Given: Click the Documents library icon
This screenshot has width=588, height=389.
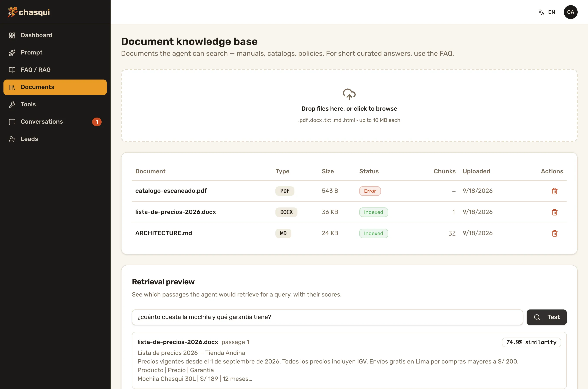Looking at the screenshot, I should 12,87.
